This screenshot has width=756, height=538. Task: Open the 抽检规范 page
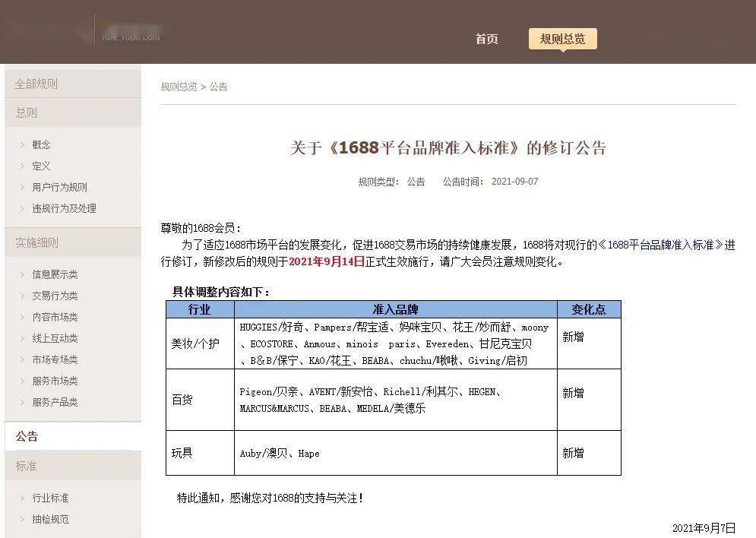pyautogui.click(x=51, y=519)
